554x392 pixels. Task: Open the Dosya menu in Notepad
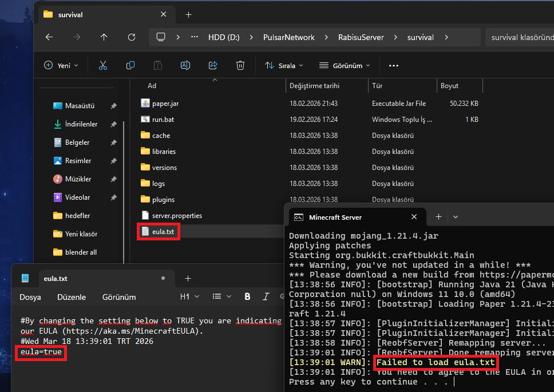30,297
